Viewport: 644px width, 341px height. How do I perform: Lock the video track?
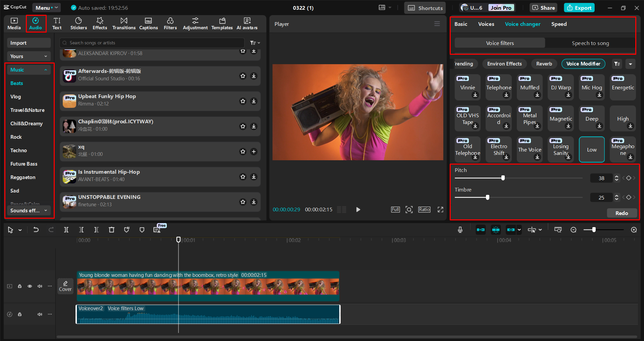tap(20, 286)
